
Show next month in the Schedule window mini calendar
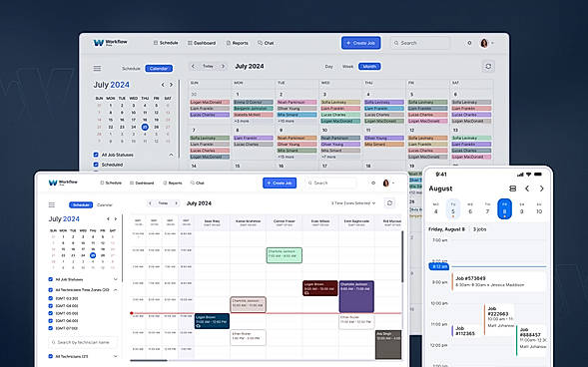[116, 219]
